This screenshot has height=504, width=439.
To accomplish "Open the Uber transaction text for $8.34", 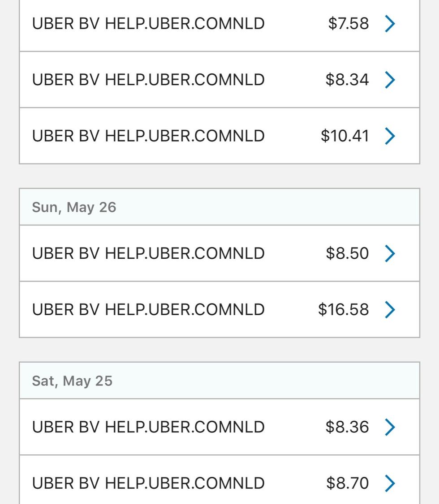I will click(x=148, y=80).
